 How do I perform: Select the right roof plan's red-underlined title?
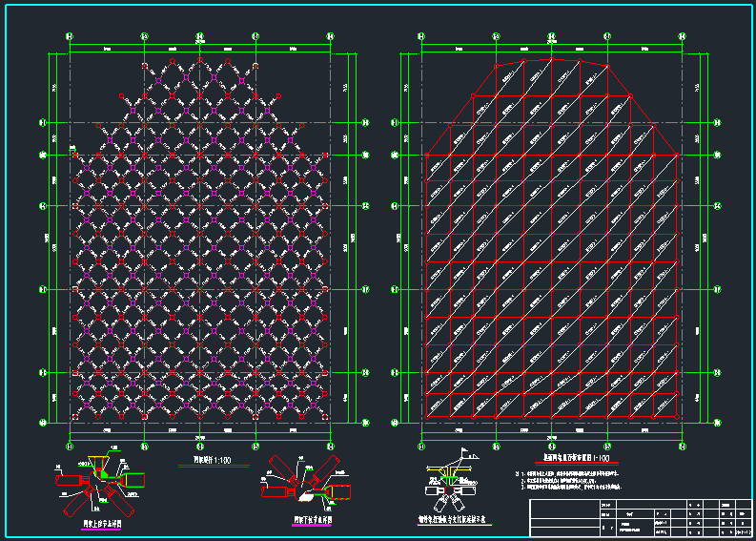576,459
